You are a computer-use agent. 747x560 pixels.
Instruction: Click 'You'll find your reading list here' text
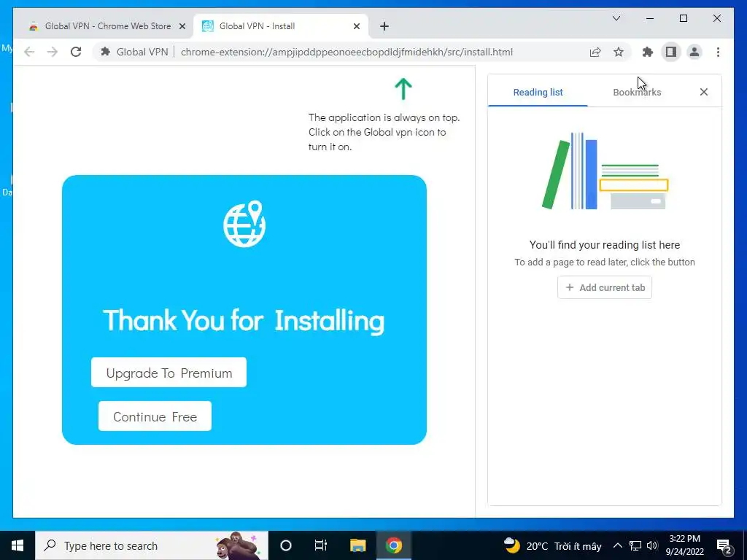tap(605, 245)
